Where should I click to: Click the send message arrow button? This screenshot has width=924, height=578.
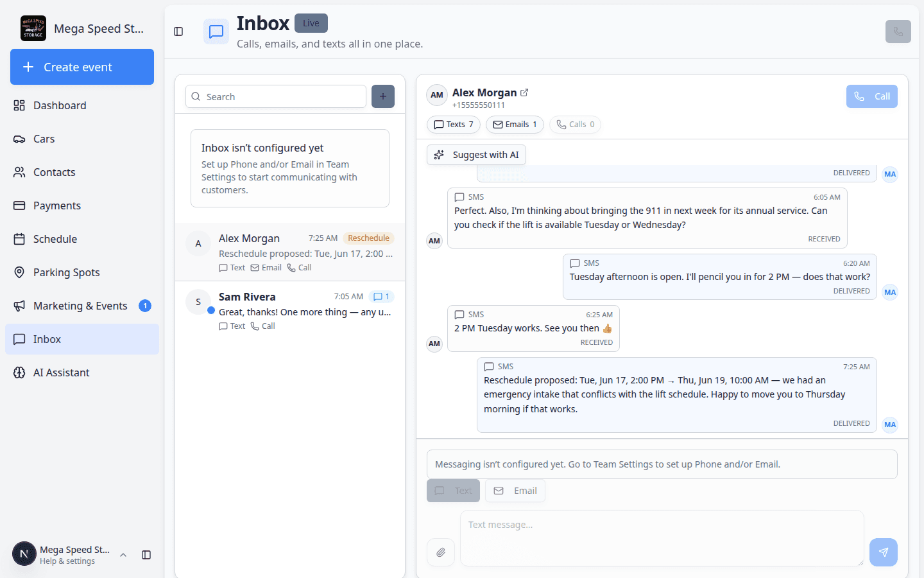[884, 552]
